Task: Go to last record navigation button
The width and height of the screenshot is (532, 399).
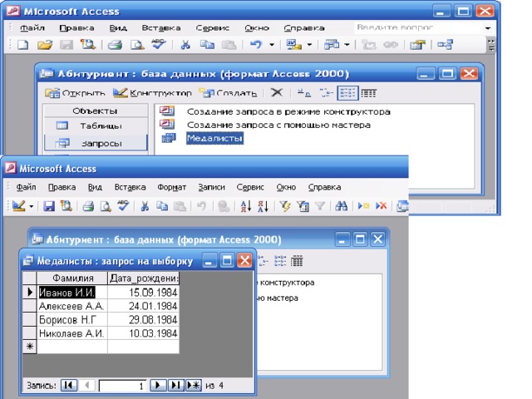Action: tap(175, 385)
